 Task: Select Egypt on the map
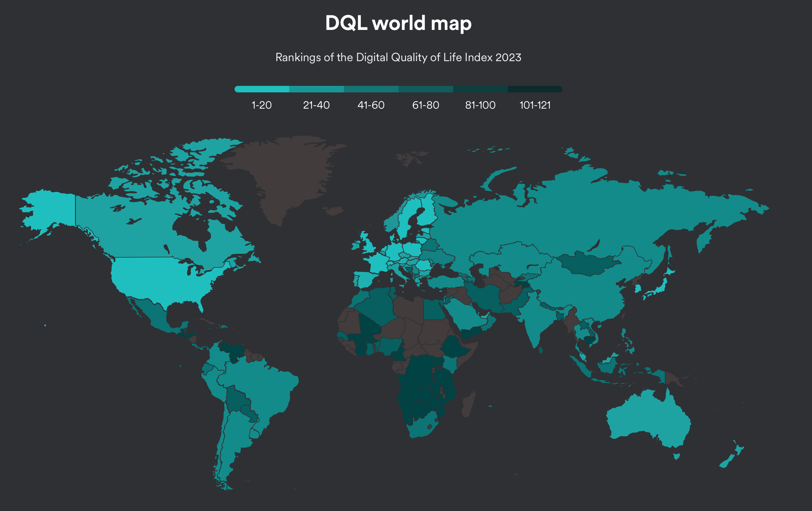[434, 309]
